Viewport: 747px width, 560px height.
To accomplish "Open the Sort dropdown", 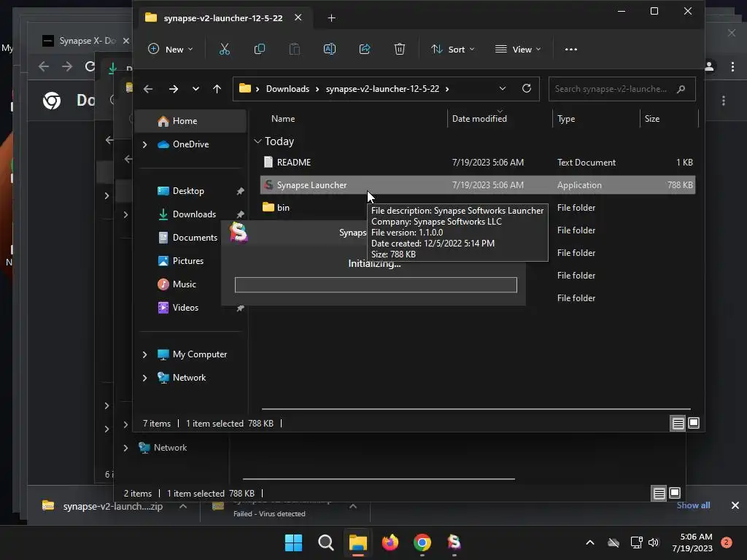I will coord(453,49).
